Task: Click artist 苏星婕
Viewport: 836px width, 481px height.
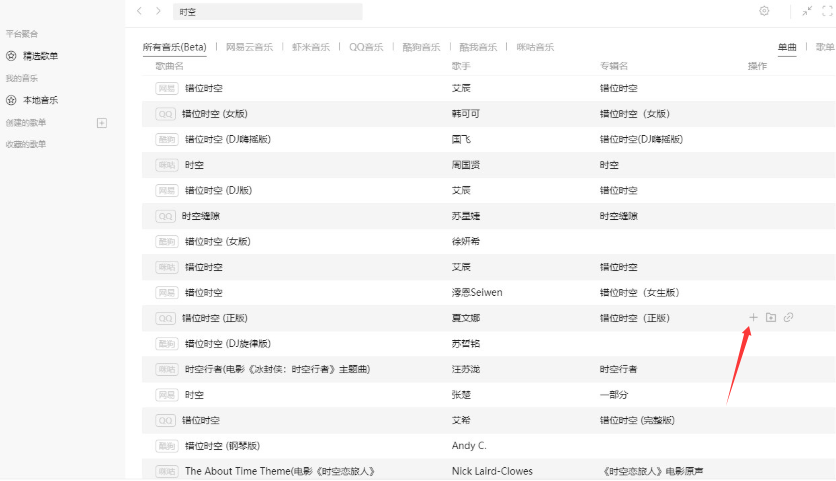Action: point(465,216)
